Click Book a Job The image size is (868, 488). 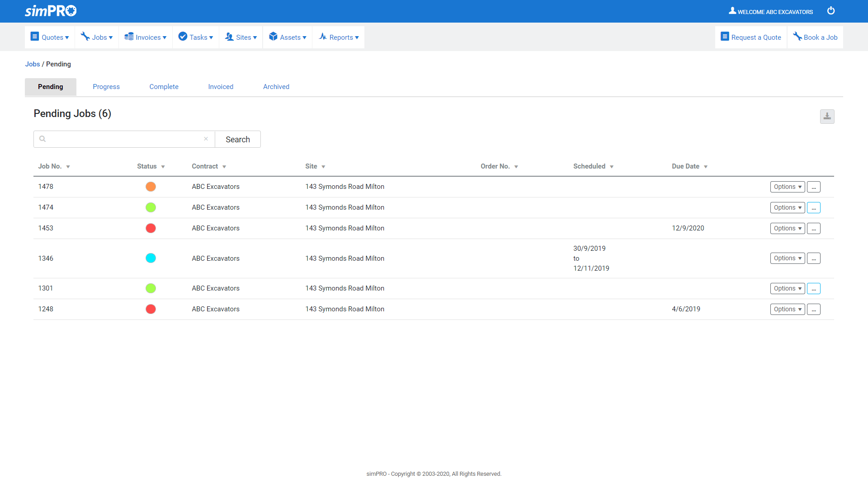(x=815, y=37)
